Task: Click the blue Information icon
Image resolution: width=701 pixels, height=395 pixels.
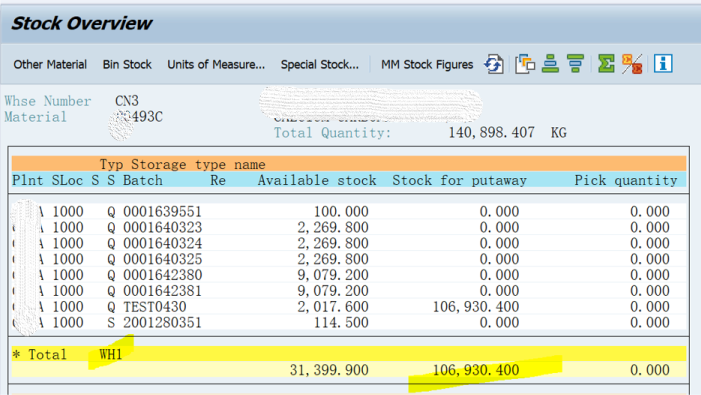Action: (x=663, y=63)
